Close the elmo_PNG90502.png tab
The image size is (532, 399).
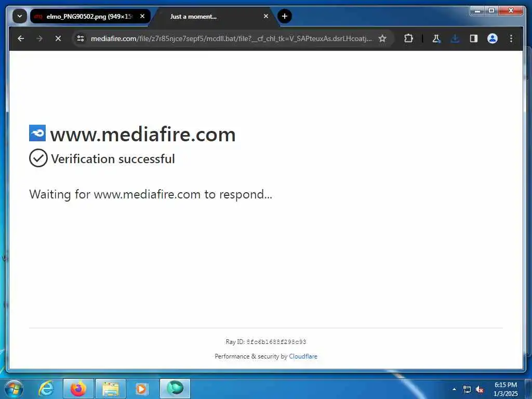pos(142,16)
